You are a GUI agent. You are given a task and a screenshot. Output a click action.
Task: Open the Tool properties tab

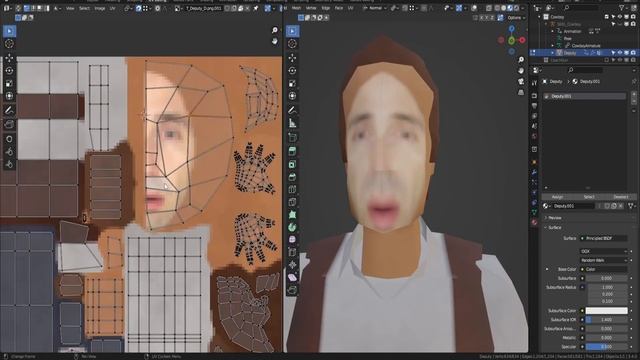535,82
